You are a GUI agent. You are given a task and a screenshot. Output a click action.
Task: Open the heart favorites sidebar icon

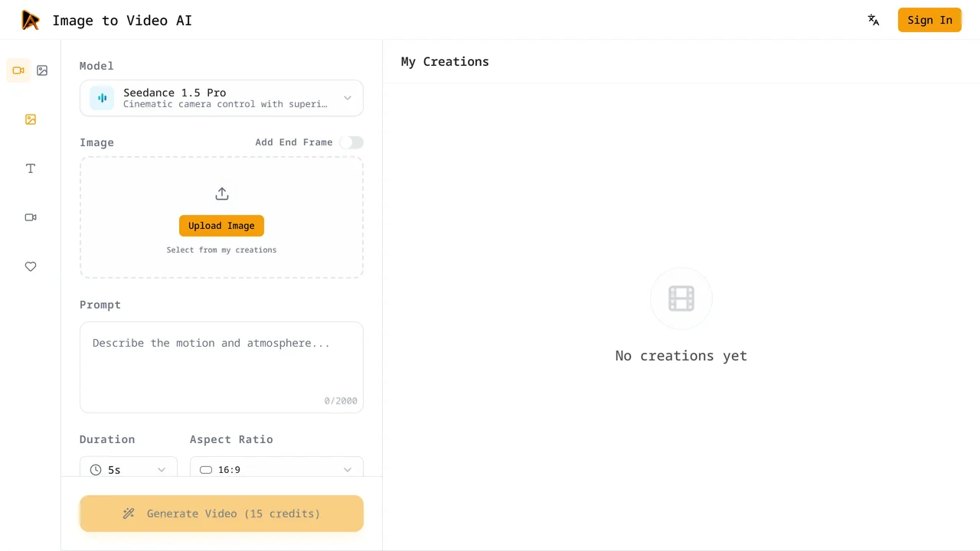[x=31, y=266]
